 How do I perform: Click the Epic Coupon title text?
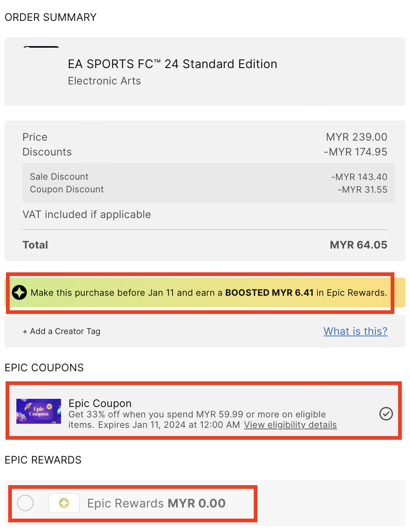[x=100, y=403]
